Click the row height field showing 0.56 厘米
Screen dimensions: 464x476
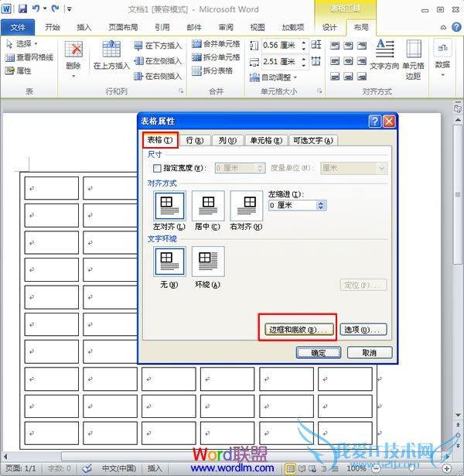point(281,46)
